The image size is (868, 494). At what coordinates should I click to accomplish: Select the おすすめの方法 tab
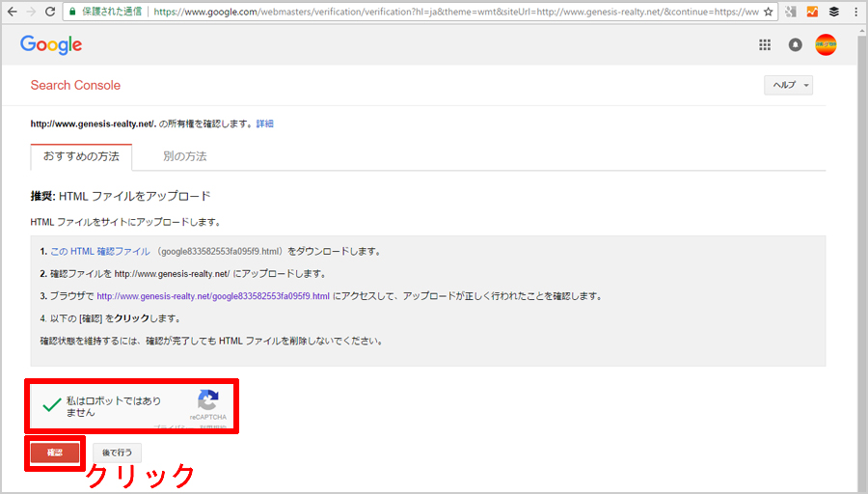(81, 156)
